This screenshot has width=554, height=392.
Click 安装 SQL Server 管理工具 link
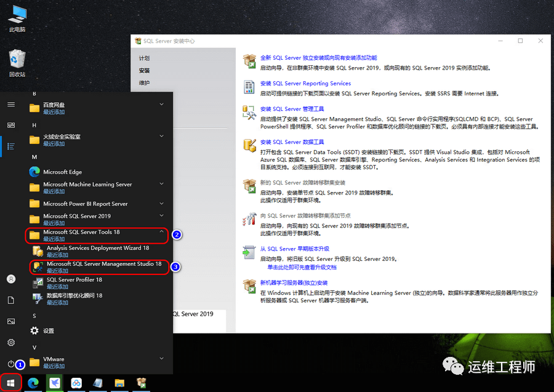click(292, 109)
